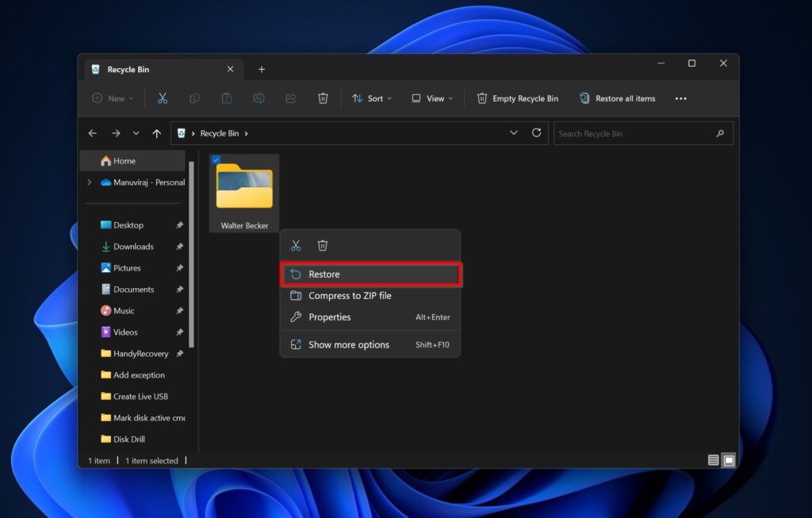The image size is (812, 518).
Task: Switch to details view icon in status bar
Action: point(713,460)
